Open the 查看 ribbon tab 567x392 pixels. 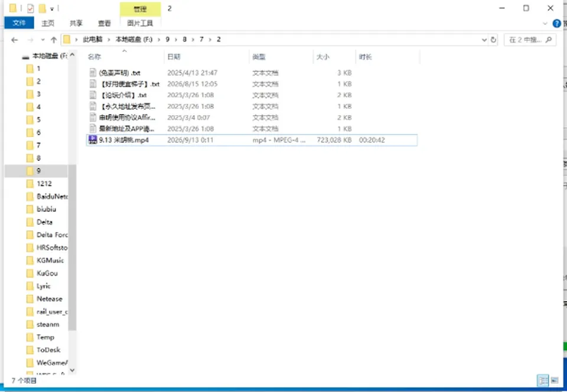(104, 23)
